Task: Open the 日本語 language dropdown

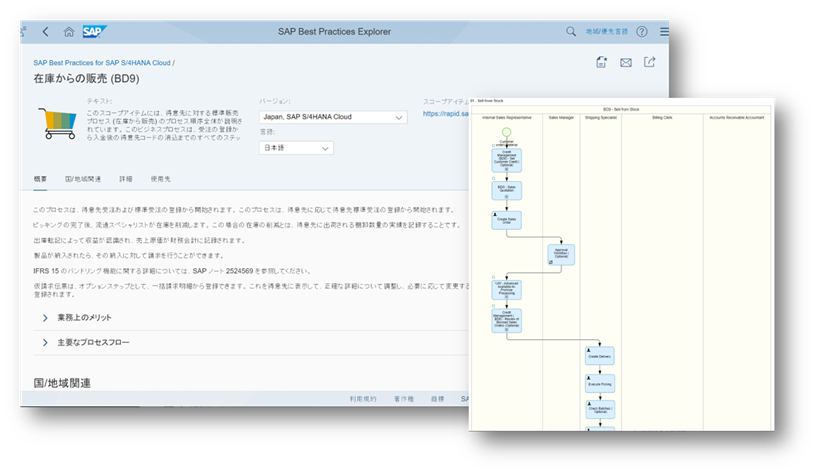Action: pos(296,148)
